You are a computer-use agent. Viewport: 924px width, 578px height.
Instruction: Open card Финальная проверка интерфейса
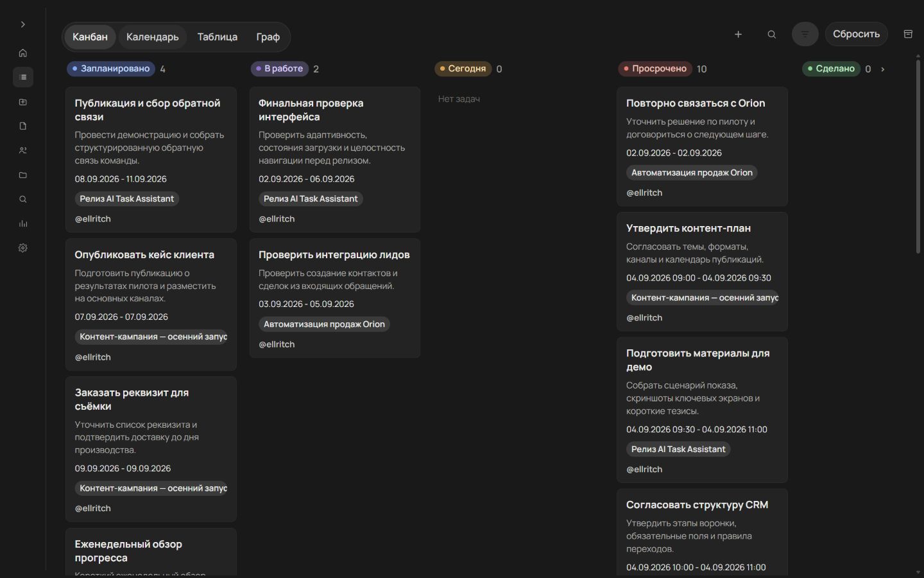pos(335,159)
